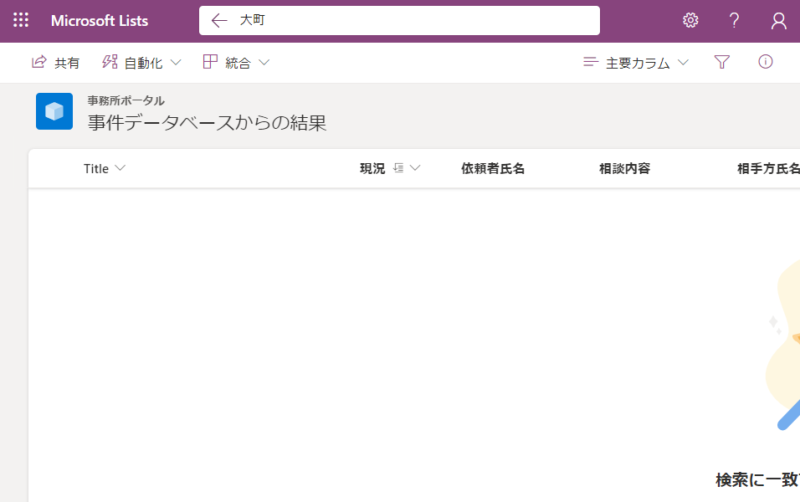Open the information pane icon

tap(765, 62)
